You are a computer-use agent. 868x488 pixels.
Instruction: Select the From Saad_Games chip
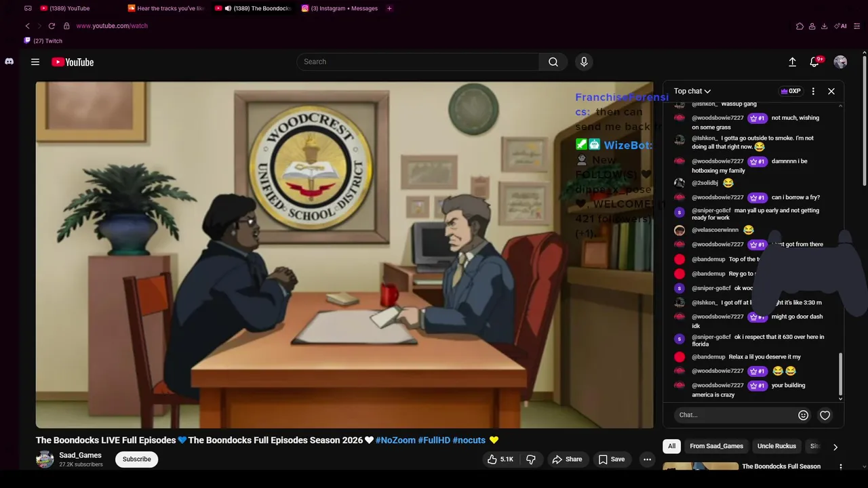[x=716, y=446]
